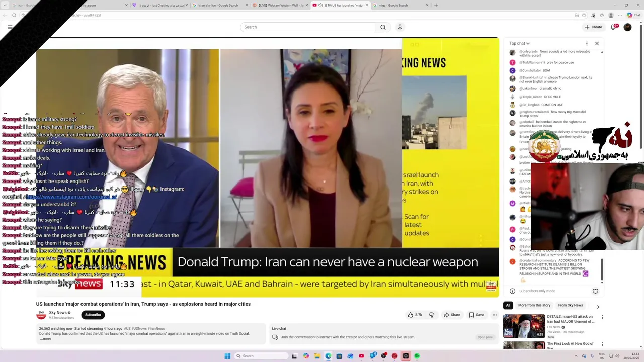Open Microsoft Edge from the taskbar
Viewport: 644px width, 362px height.
pos(328,356)
